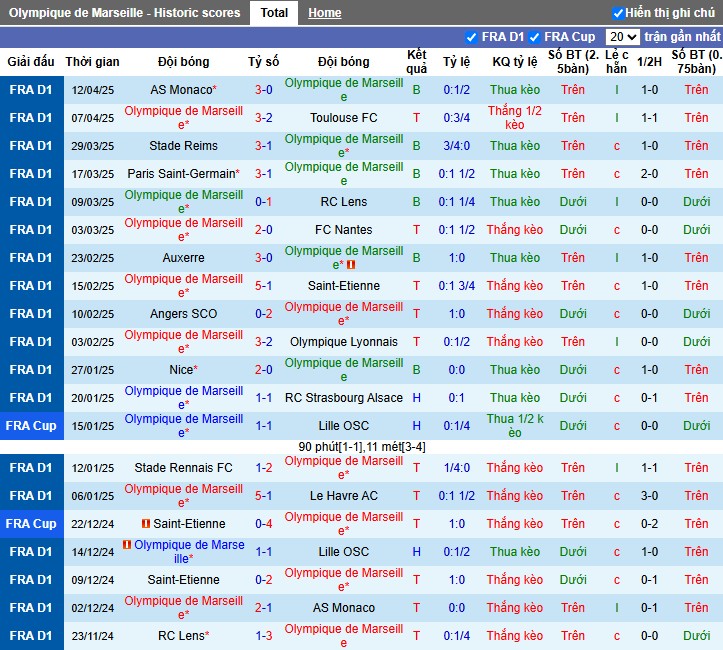Image resolution: width=723 pixels, height=650 pixels.
Task: Click the '1/2H' column header
Action: (649, 62)
